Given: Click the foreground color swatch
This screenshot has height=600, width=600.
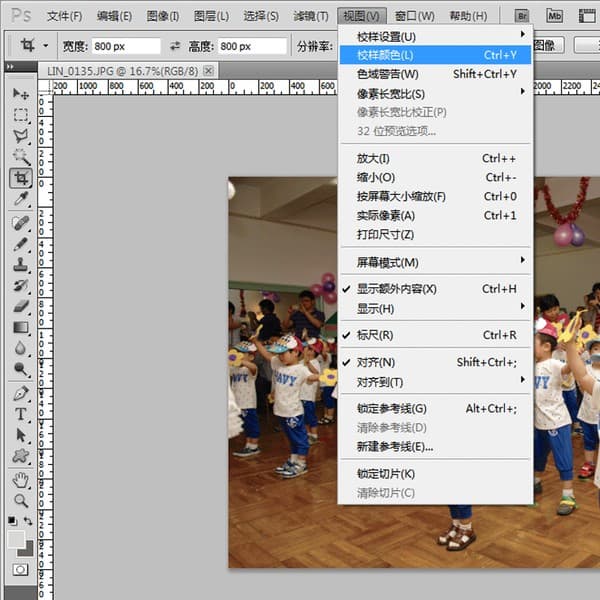Looking at the screenshot, I should coord(16,539).
